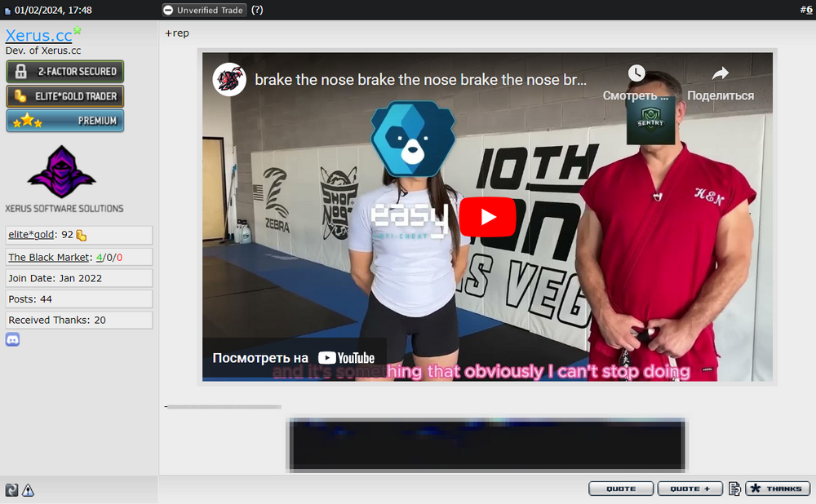Click the post status icon at bottom left

(11, 490)
